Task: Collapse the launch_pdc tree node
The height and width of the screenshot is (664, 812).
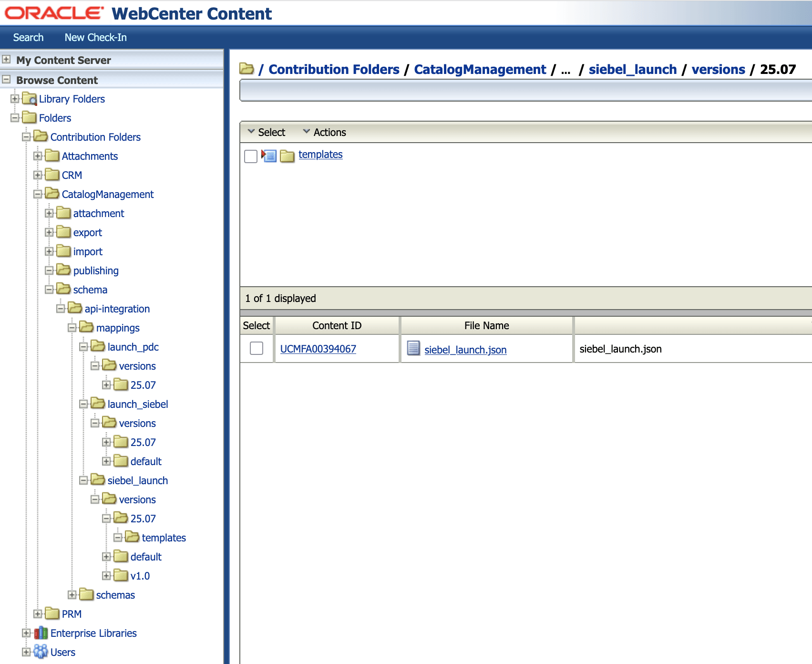Action: click(83, 347)
